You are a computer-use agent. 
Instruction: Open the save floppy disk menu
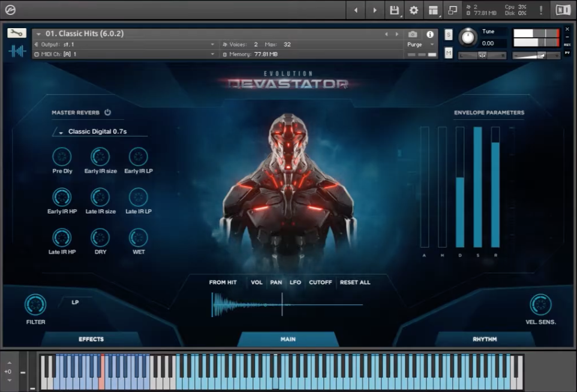click(394, 10)
